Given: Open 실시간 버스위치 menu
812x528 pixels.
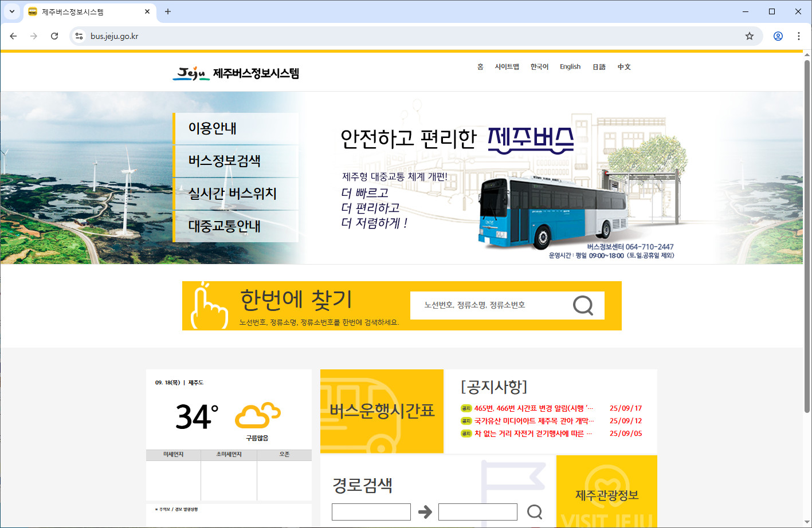Looking at the screenshot, I should pos(236,194).
